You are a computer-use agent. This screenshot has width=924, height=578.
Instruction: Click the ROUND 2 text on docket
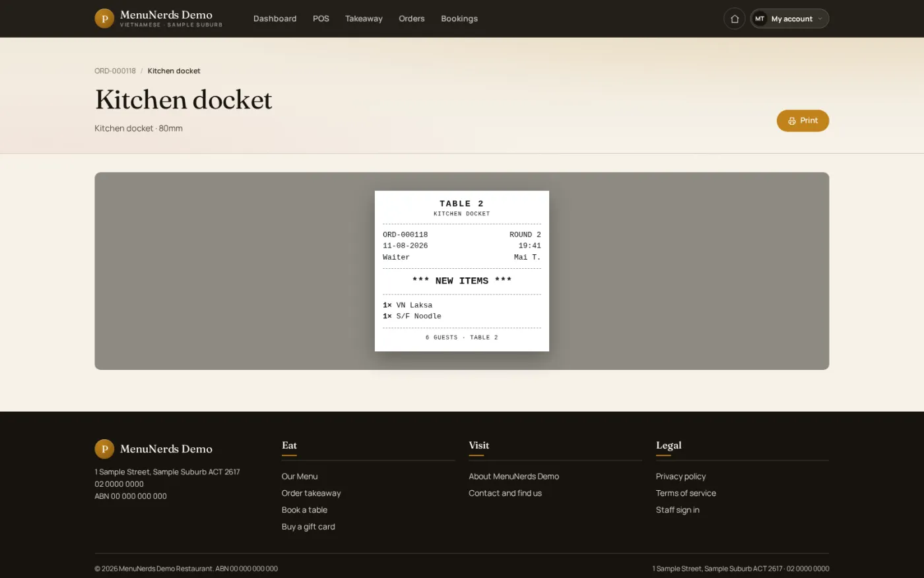tap(525, 235)
